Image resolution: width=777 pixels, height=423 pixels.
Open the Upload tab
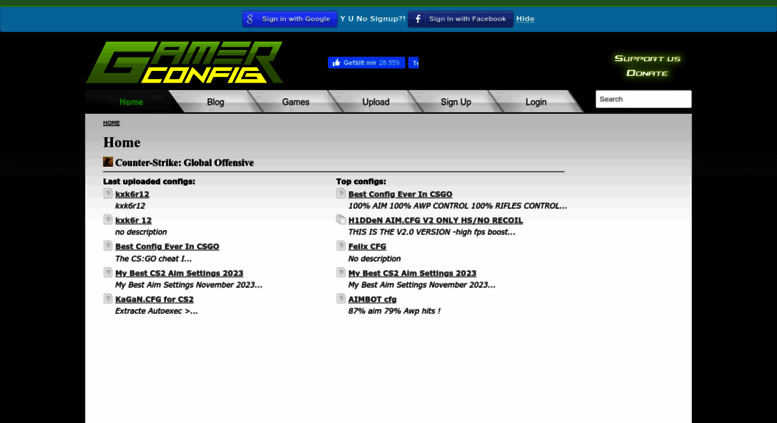coord(376,102)
